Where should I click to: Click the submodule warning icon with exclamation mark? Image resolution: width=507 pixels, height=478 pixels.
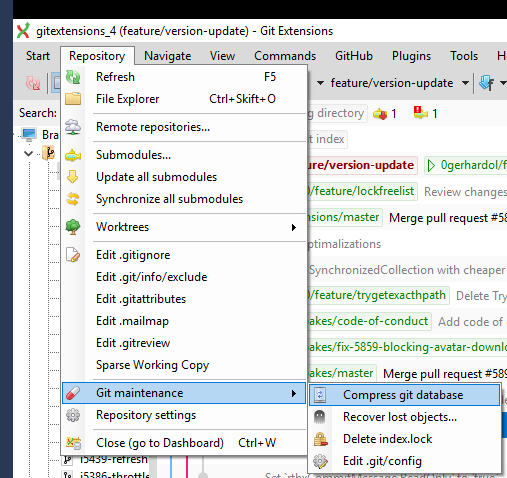point(421,113)
